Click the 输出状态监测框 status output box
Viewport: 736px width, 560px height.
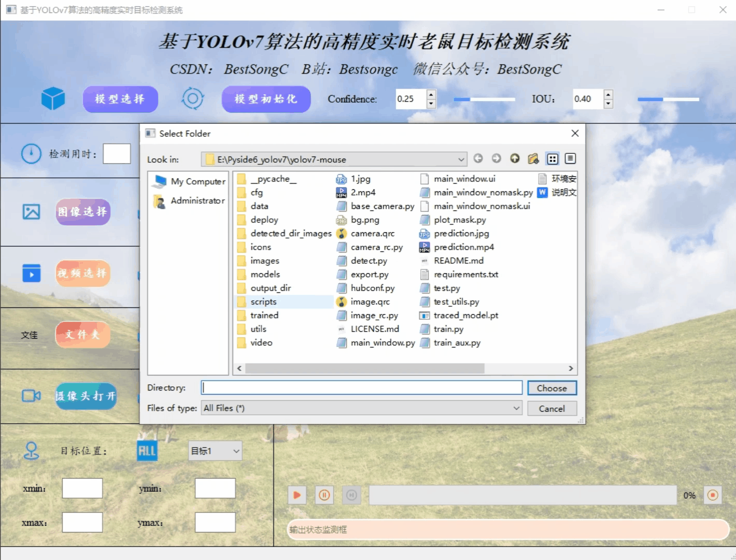[x=508, y=529]
